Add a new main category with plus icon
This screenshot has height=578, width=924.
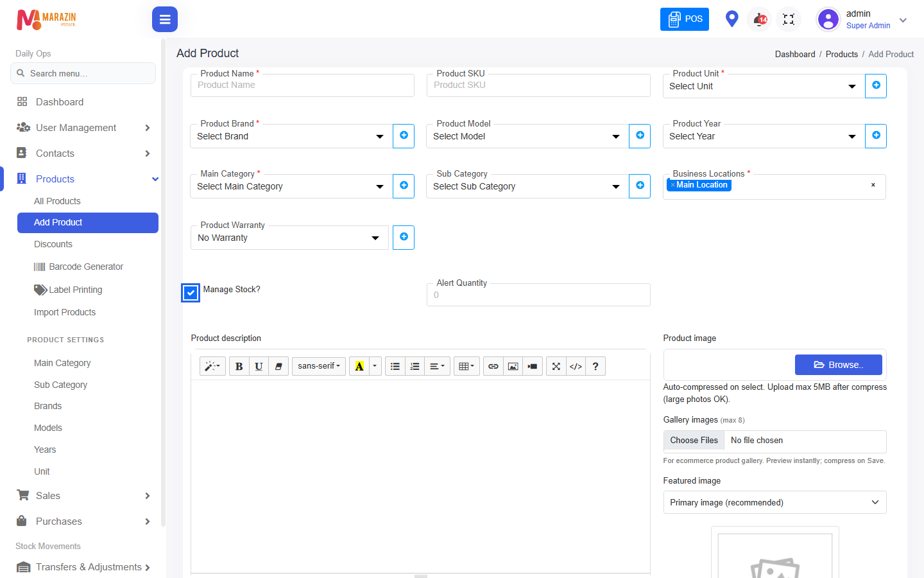point(404,186)
